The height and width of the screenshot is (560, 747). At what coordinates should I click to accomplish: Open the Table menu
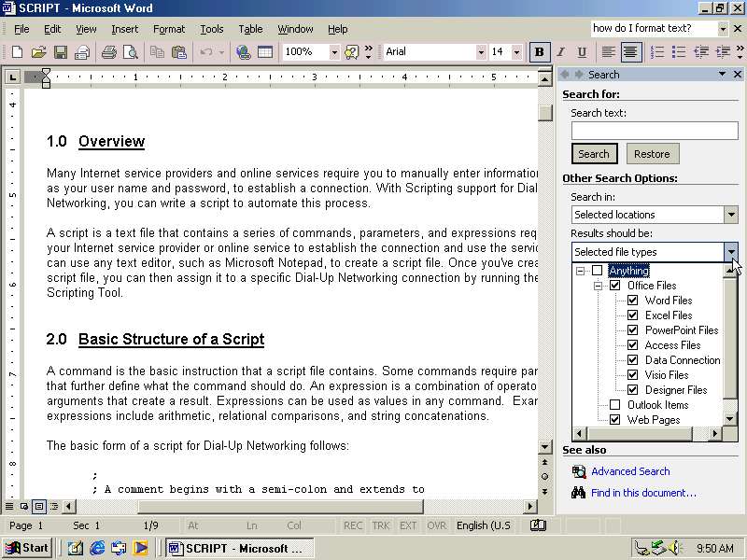(x=250, y=29)
